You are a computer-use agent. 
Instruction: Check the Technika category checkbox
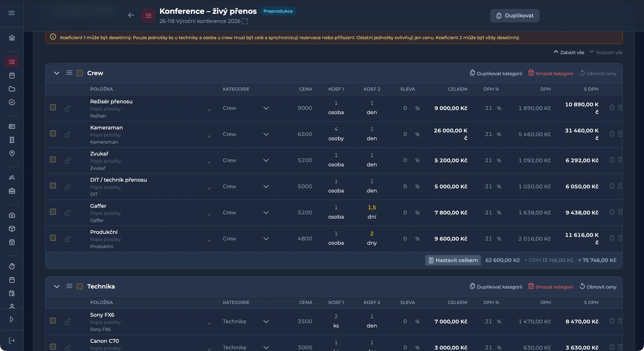[x=80, y=287]
